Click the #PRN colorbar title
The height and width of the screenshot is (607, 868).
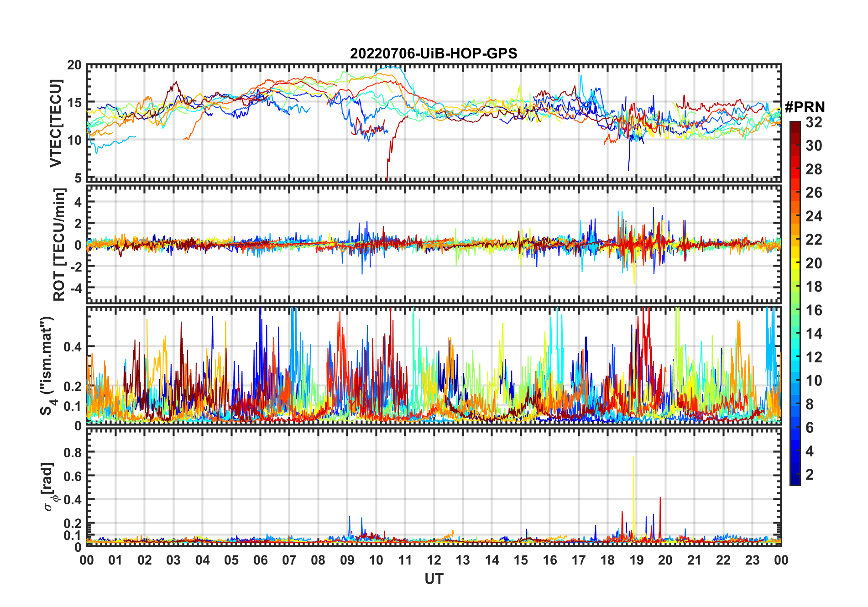(x=805, y=107)
